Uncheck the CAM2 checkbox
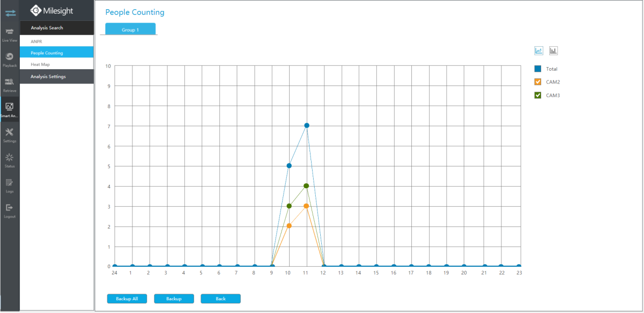This screenshot has width=644, height=313. coord(538,82)
